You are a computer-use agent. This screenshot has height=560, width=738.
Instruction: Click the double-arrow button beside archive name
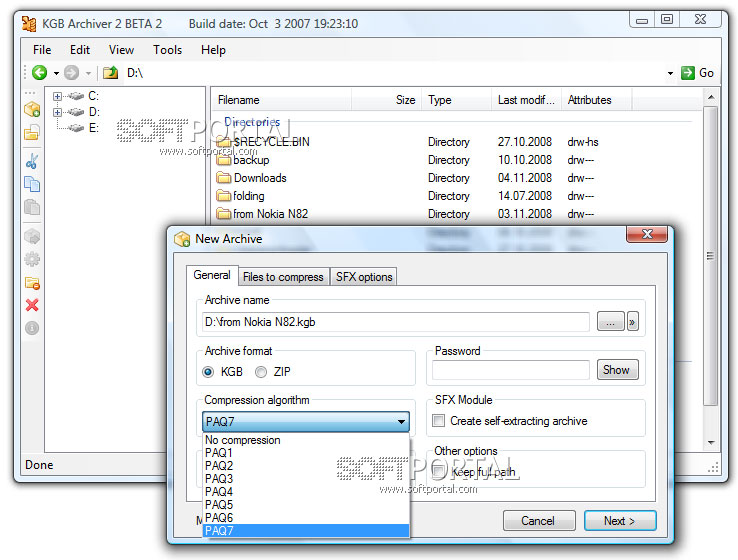633,322
